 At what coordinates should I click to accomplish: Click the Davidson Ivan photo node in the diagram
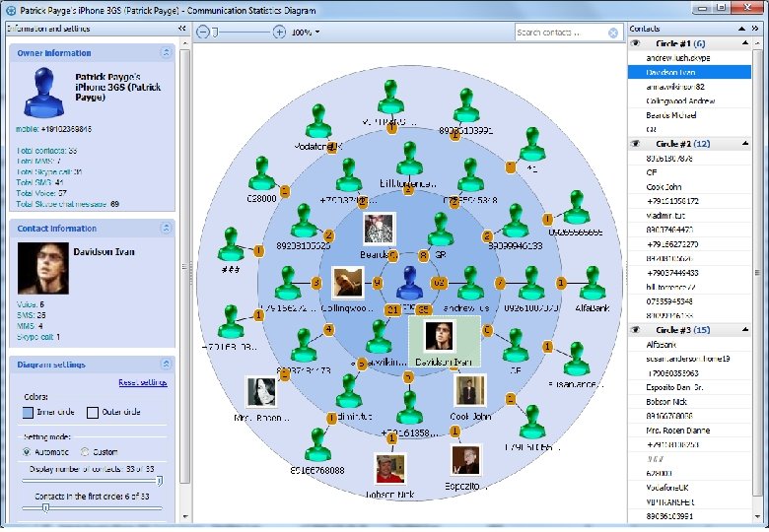[x=439, y=336]
